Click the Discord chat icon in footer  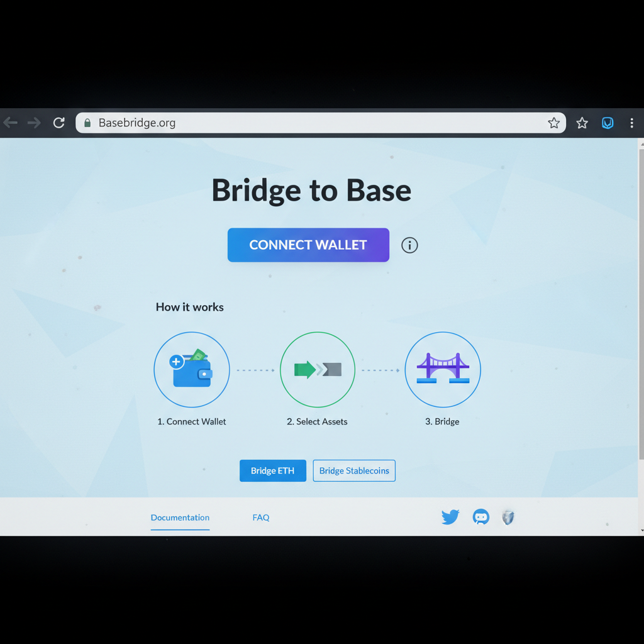pyautogui.click(x=481, y=517)
